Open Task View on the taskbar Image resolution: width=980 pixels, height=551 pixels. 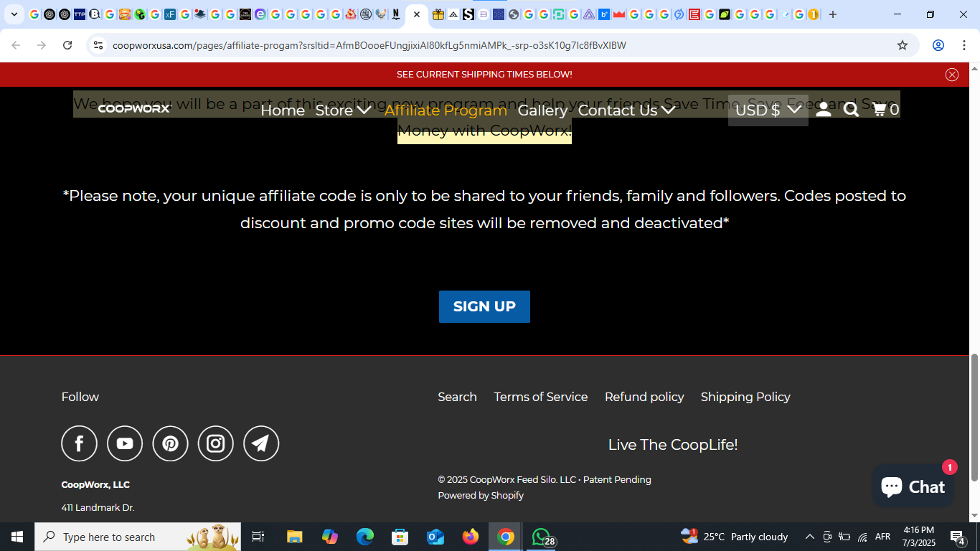coord(258,537)
